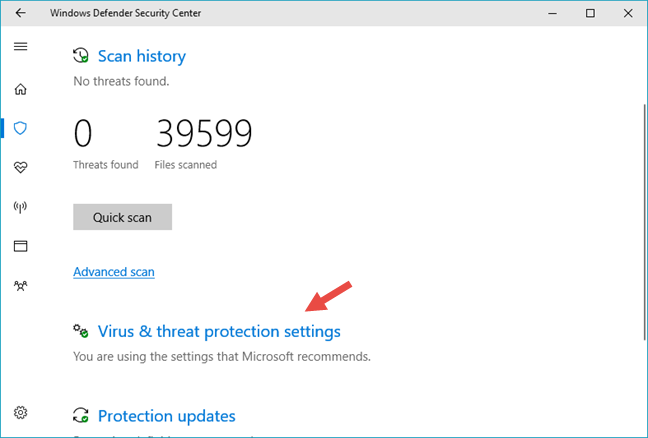
Task: Open Virus & threat protection settings
Action: 219,331
